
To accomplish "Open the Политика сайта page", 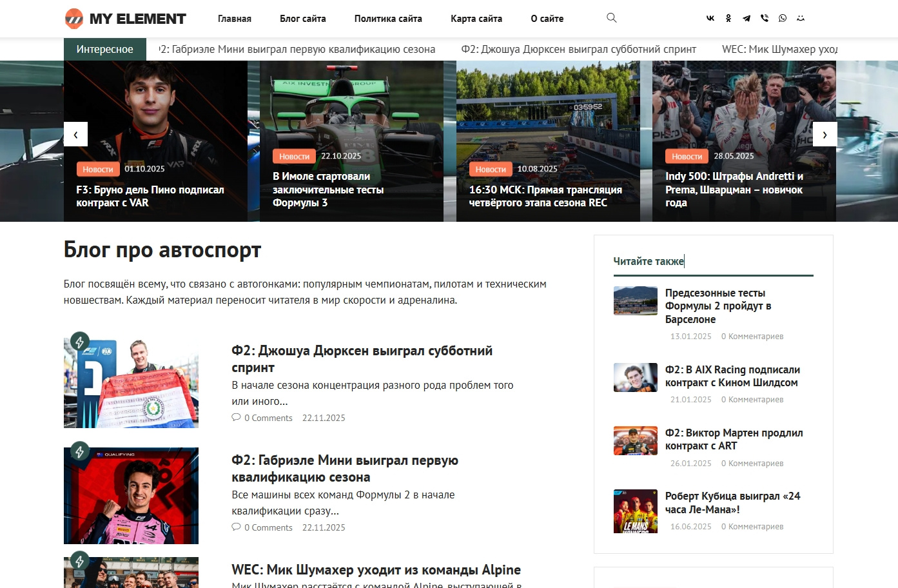I will pos(388,19).
